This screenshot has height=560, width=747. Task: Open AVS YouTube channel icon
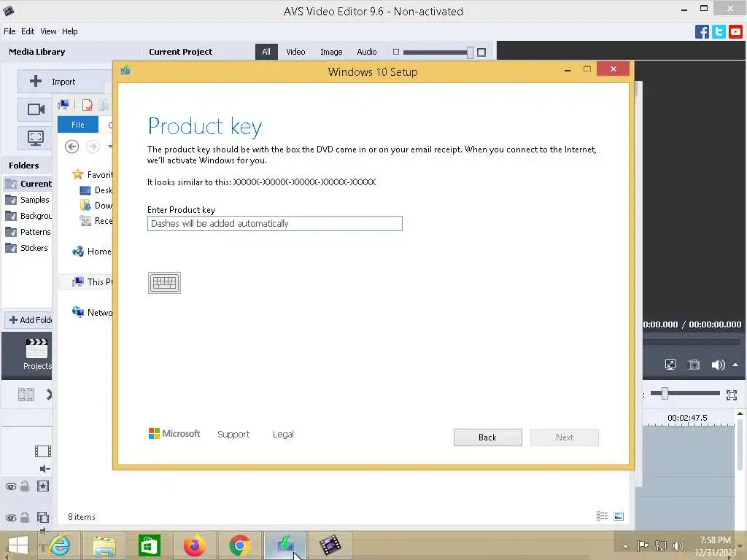[735, 32]
